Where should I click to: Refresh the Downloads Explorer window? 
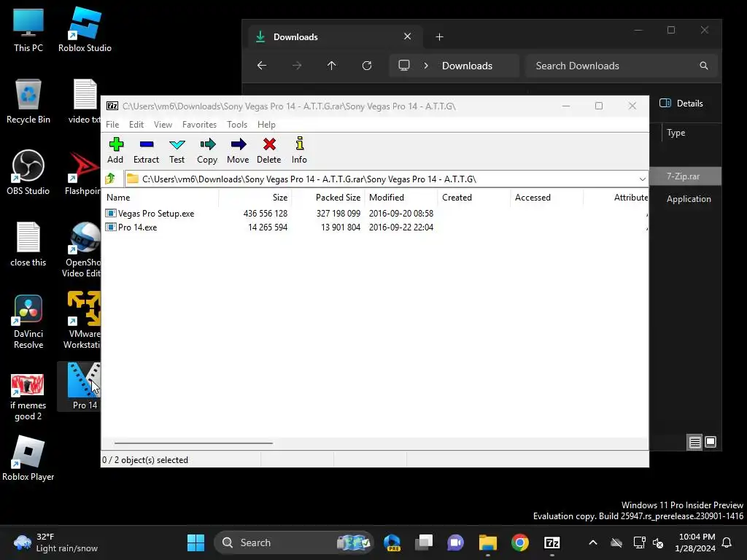pos(367,66)
